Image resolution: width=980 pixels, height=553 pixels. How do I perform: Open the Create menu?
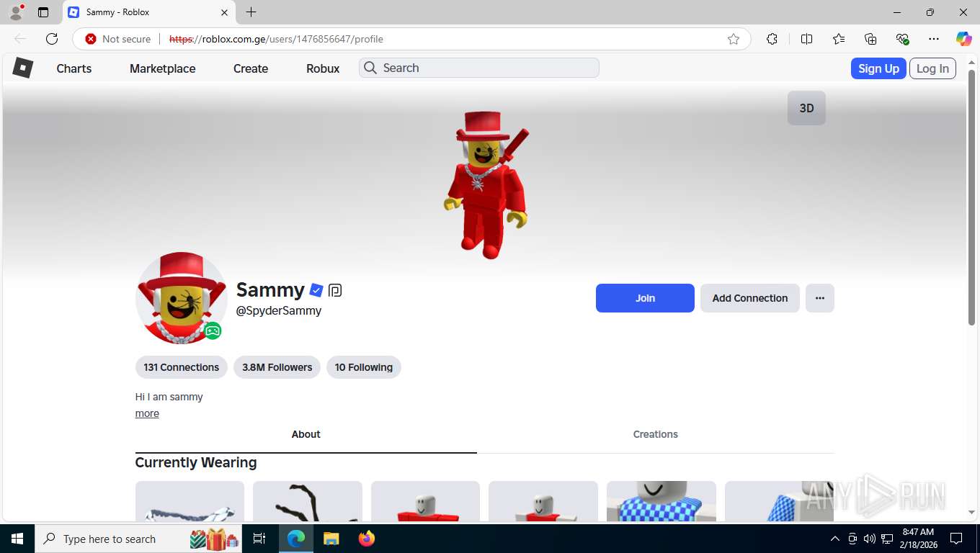click(251, 68)
